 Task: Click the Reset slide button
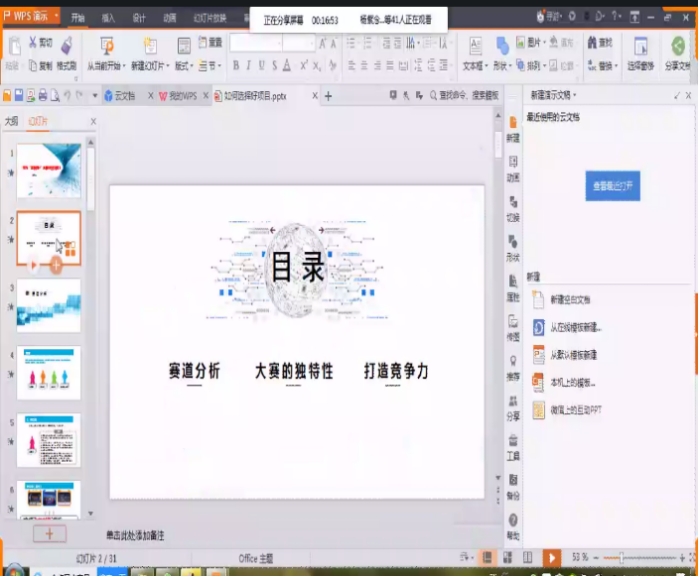tap(210, 42)
